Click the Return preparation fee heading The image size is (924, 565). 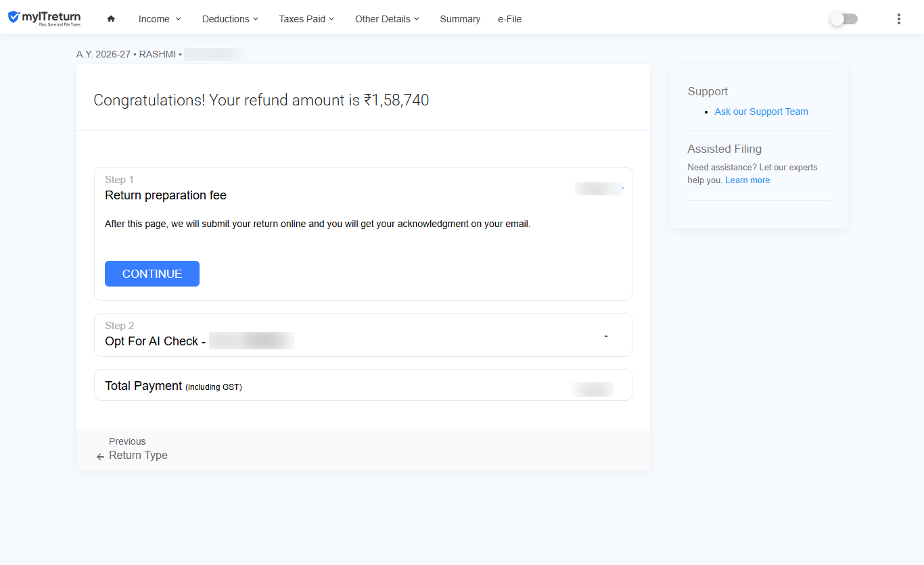[166, 195]
